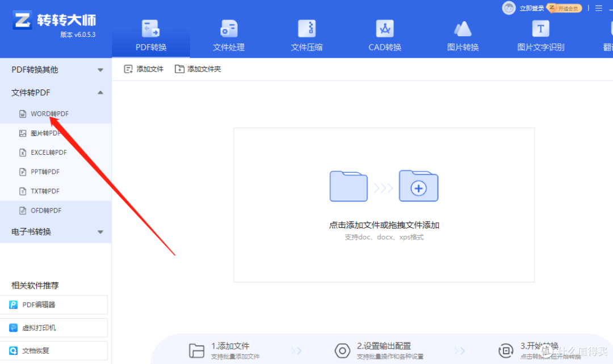Click the 3.开始转换 step icon
Image resolution: width=613 pixels, height=364 pixels.
click(506, 350)
